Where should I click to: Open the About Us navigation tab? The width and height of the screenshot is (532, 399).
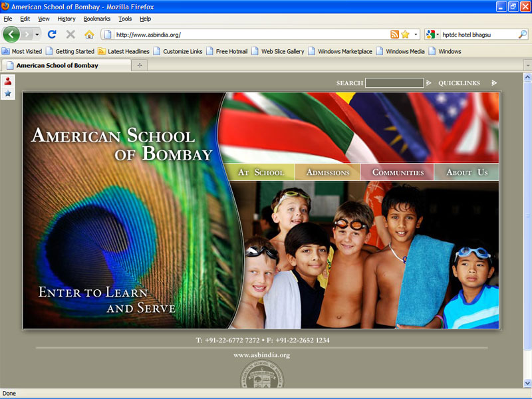tap(467, 172)
